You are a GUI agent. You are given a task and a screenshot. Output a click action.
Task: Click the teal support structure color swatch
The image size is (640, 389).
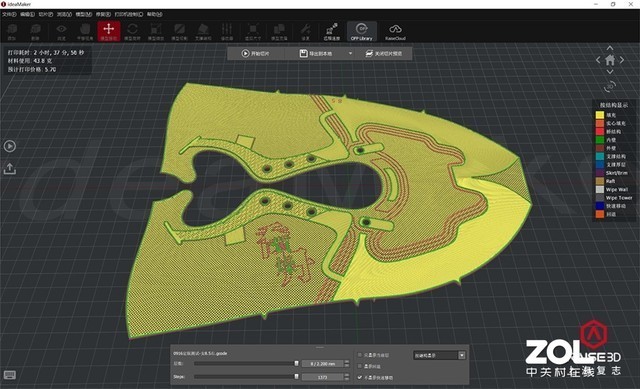click(x=600, y=156)
